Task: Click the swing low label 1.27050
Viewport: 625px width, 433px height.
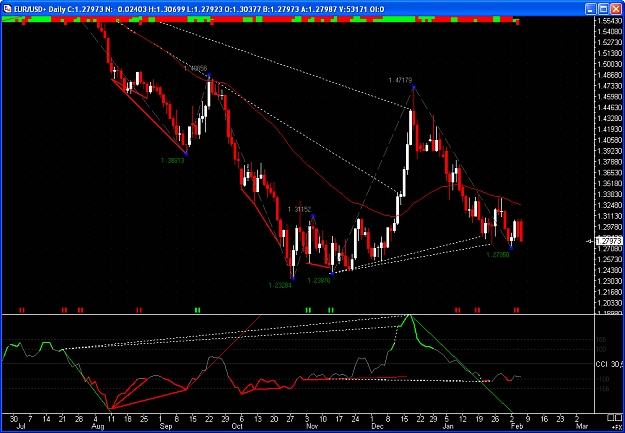Action: click(498, 254)
